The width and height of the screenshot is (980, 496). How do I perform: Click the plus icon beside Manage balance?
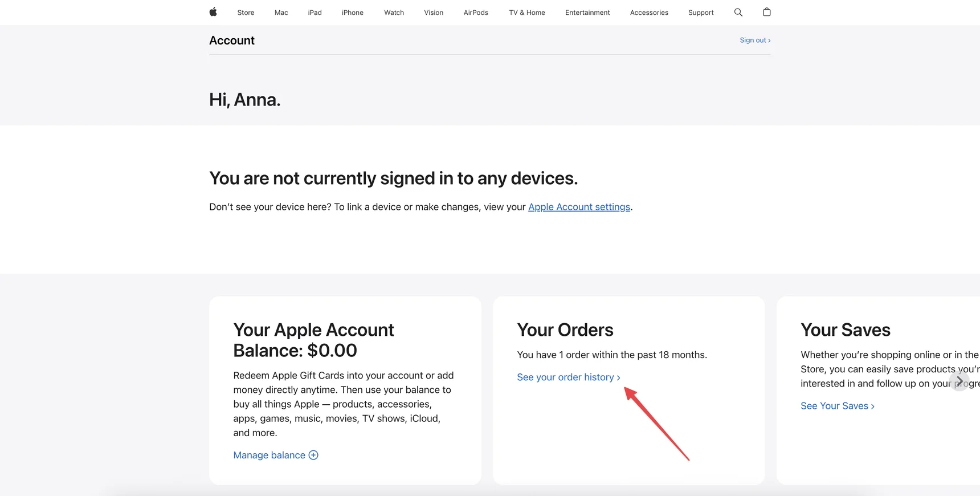(313, 455)
